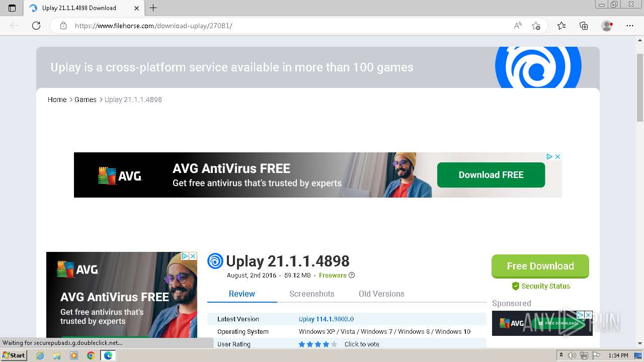Viewport: 644px width, 362px height.
Task: Rate with the first star
Action: (x=302, y=344)
